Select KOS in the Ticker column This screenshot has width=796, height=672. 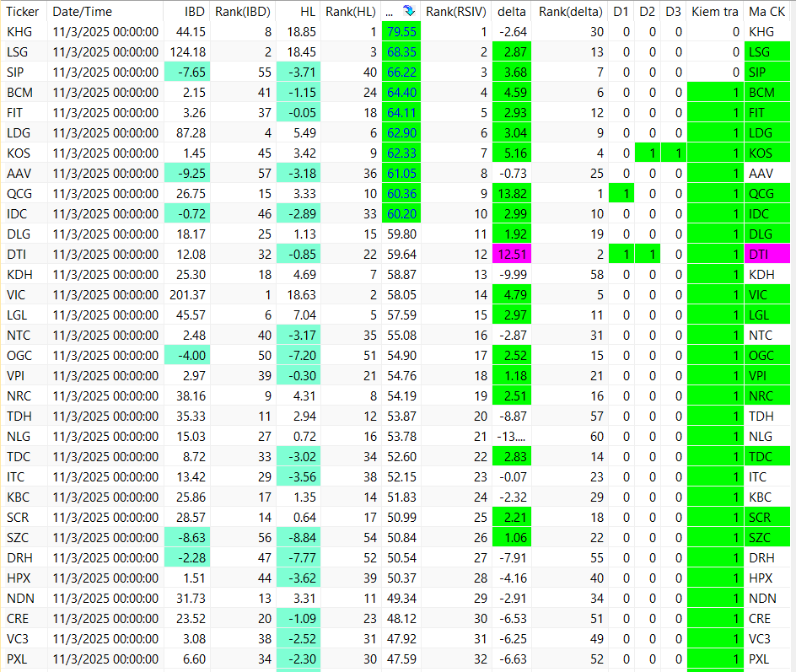(19, 153)
